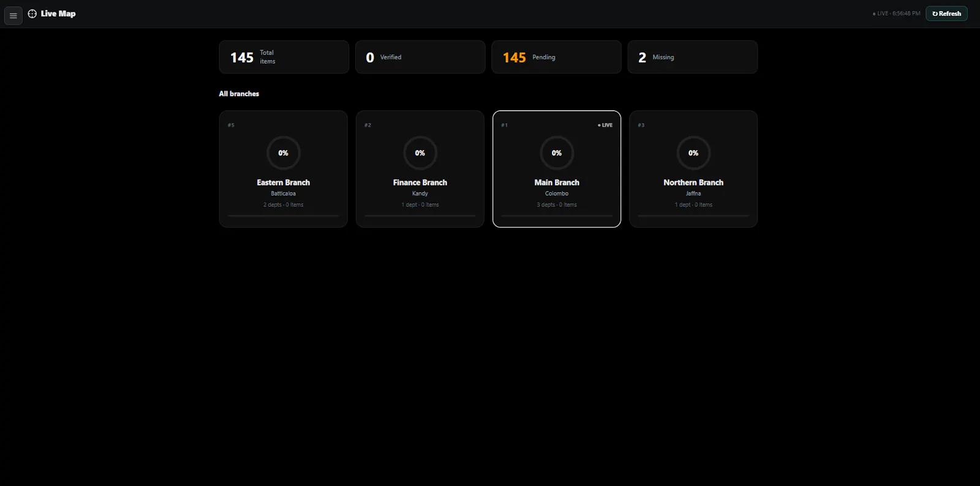
Task: Click the Batticaloa location text
Action: 284,193
